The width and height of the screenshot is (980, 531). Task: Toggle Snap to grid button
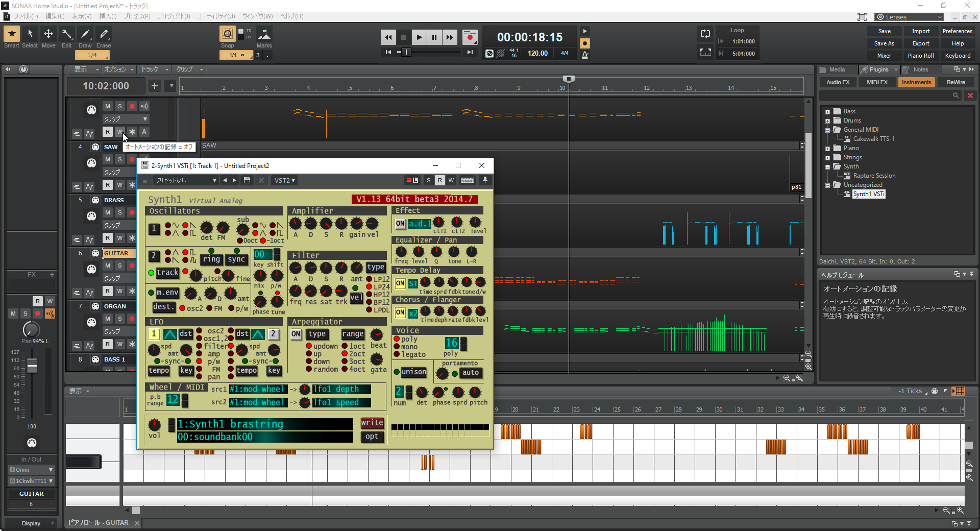pos(228,34)
